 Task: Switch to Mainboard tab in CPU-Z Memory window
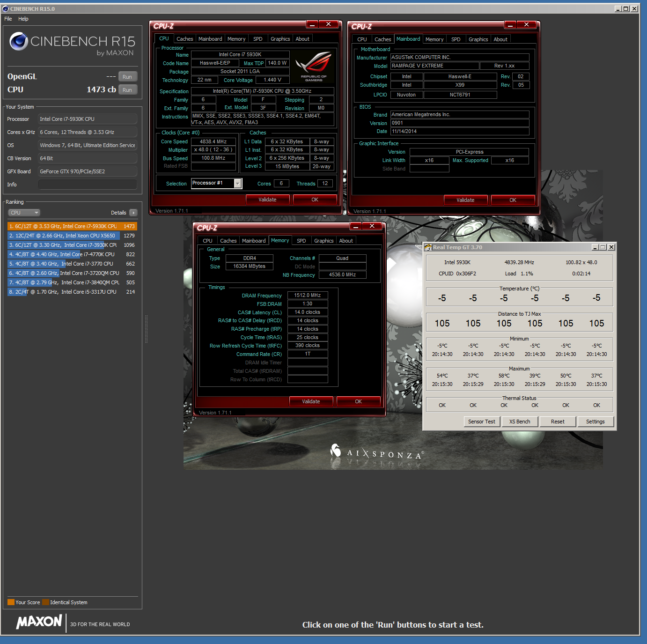[254, 241]
